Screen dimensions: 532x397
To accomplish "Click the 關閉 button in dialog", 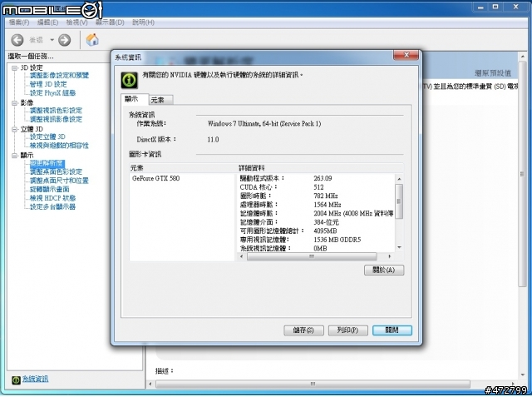I will point(392,330).
